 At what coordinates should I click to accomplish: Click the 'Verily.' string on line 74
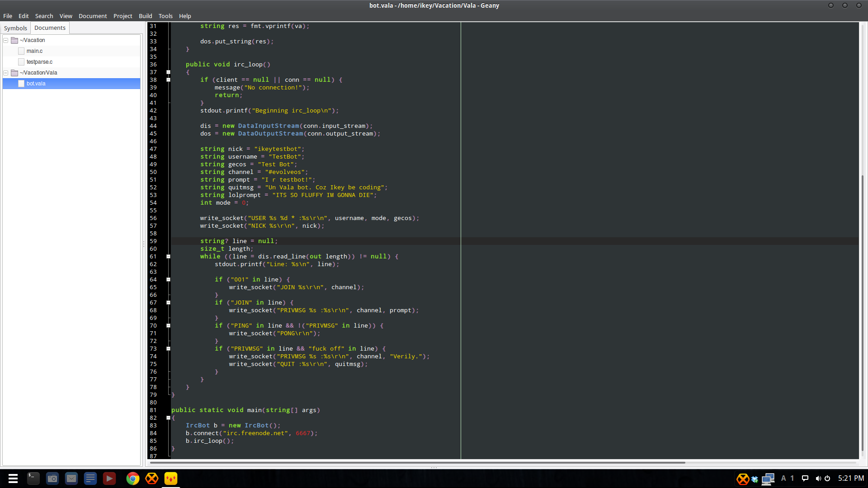406,357
